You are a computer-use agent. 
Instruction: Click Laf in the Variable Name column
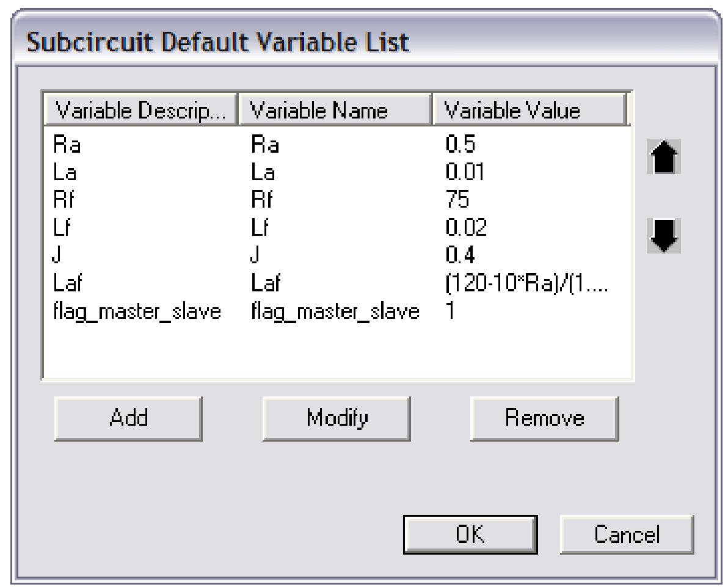pyautogui.click(x=266, y=282)
